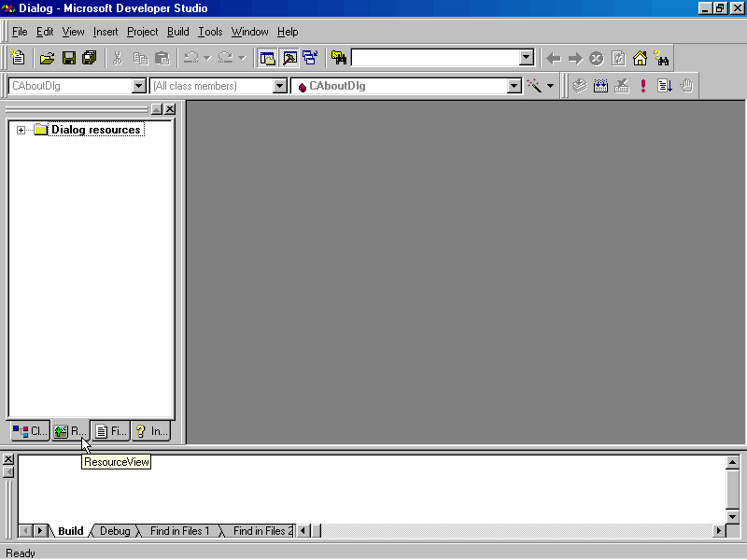Click the Paste clipboard icon
The height and width of the screenshot is (560, 747).
(162, 58)
